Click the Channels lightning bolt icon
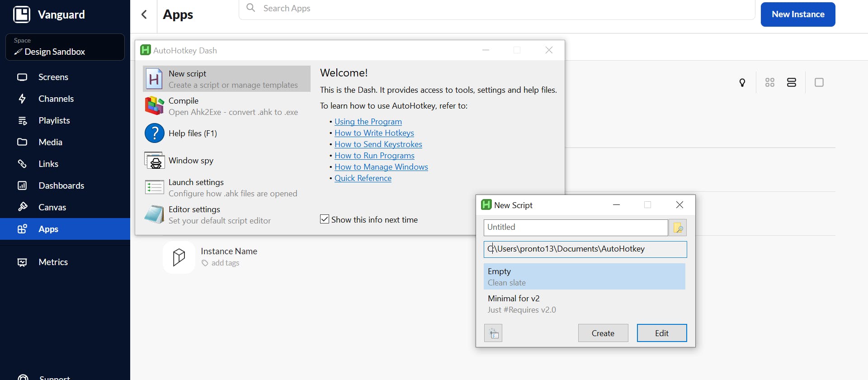868x380 pixels. click(22, 99)
